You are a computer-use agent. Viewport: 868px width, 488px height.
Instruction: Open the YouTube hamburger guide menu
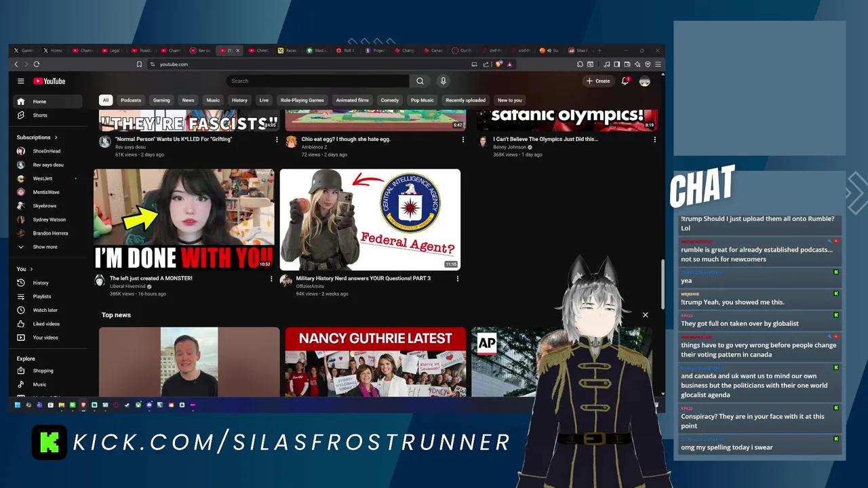coord(21,81)
